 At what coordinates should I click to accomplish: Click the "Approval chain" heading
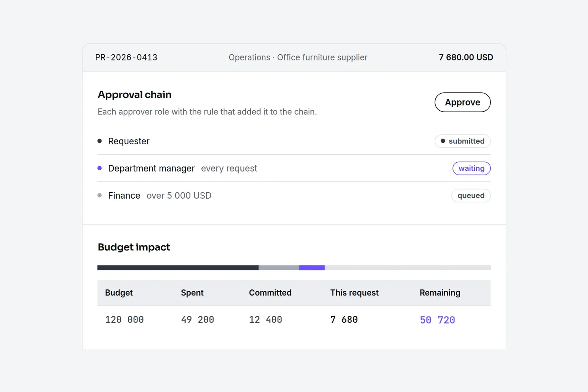(134, 95)
